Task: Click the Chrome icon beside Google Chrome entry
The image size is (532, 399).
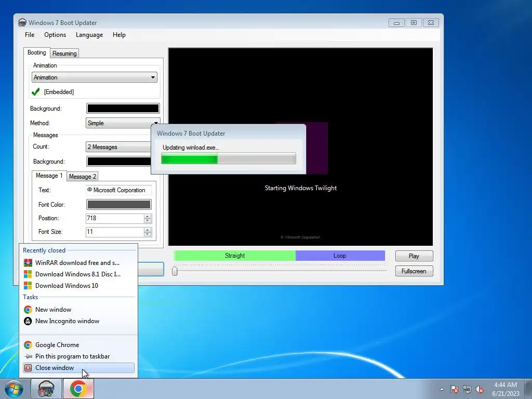Action: click(28, 345)
